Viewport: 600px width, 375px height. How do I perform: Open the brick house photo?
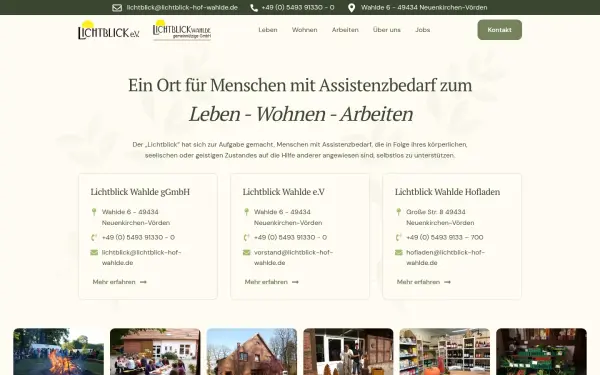(252, 352)
